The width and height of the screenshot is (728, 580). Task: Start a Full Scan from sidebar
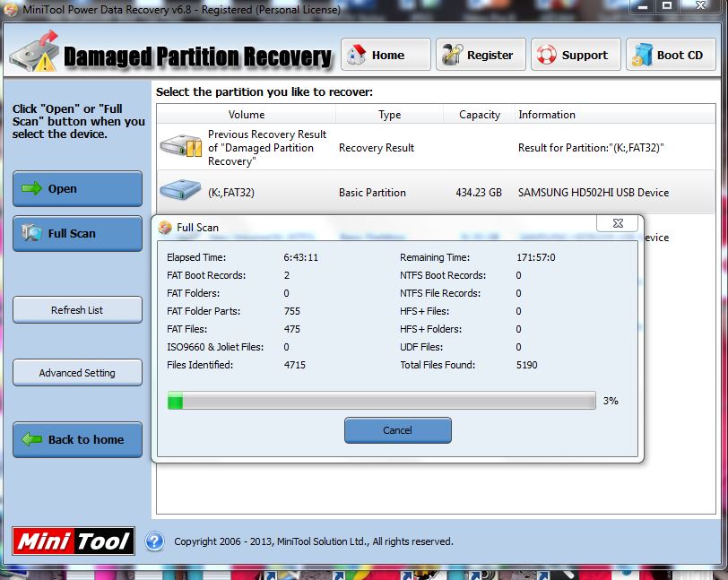[x=77, y=233]
